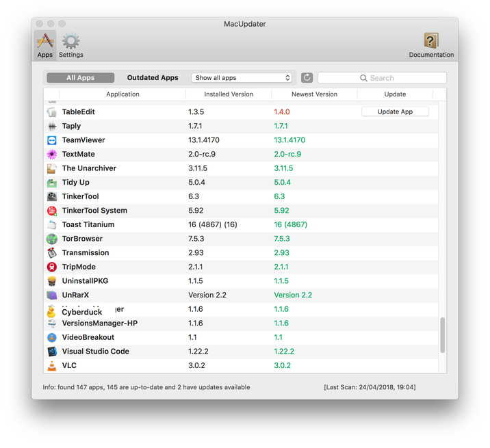The width and height of the screenshot is (490, 448).
Task: Sort by the Application column header
Action: click(122, 94)
